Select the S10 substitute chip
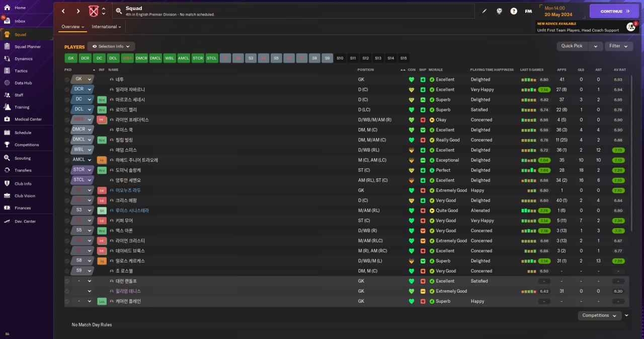This screenshot has height=339, width=644. coord(340,58)
